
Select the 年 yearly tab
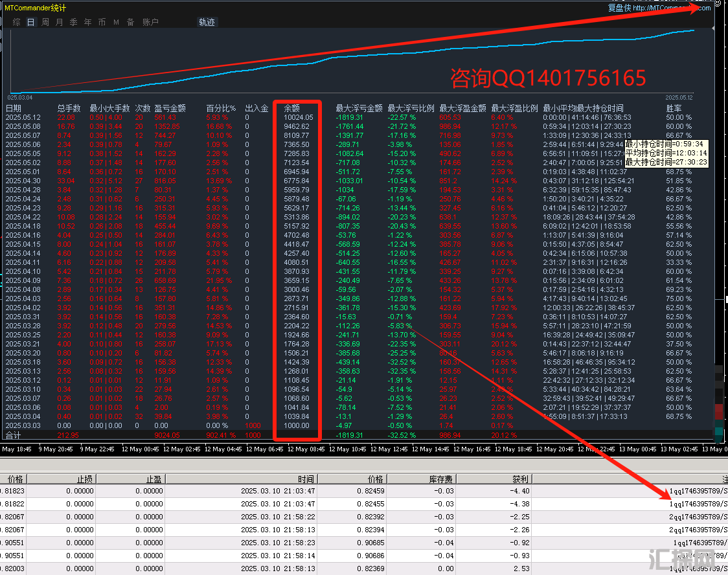[x=87, y=22]
